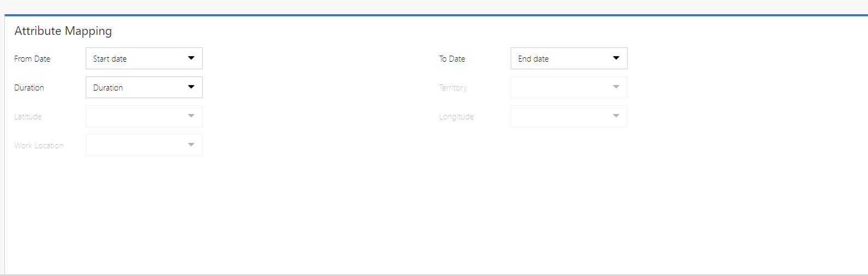Open the Longitude dropdown field

[562, 116]
